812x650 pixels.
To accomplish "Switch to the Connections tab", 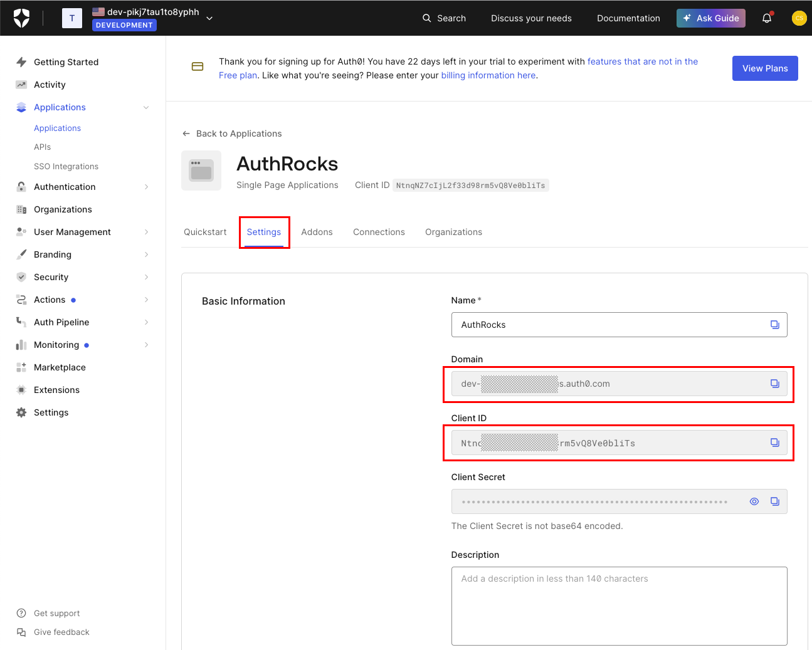I will [x=379, y=232].
